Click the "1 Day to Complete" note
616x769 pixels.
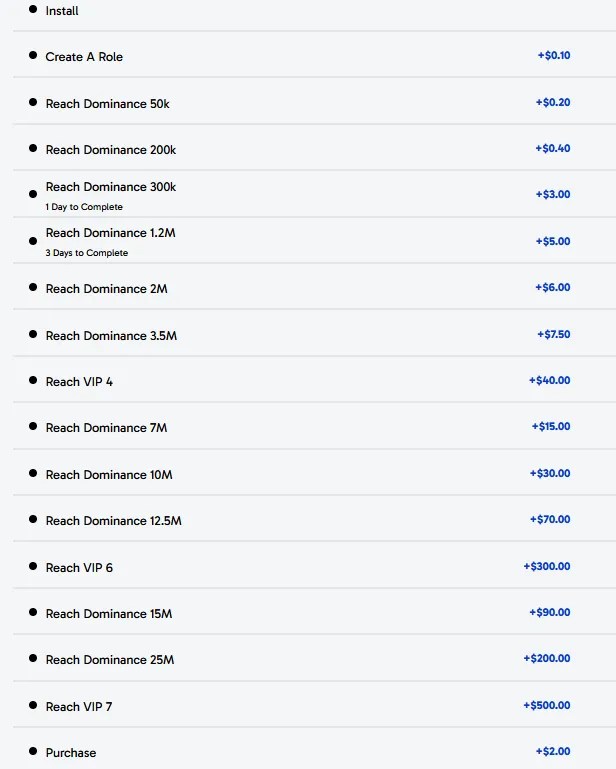84,207
